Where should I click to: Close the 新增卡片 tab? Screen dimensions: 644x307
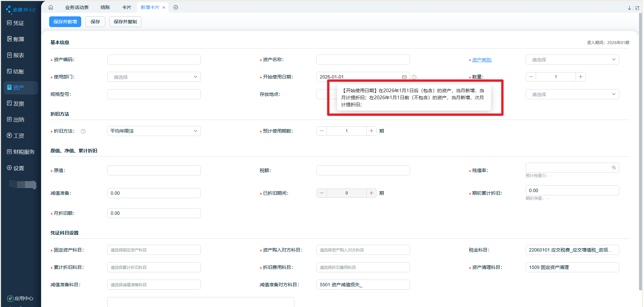pyautogui.click(x=164, y=8)
